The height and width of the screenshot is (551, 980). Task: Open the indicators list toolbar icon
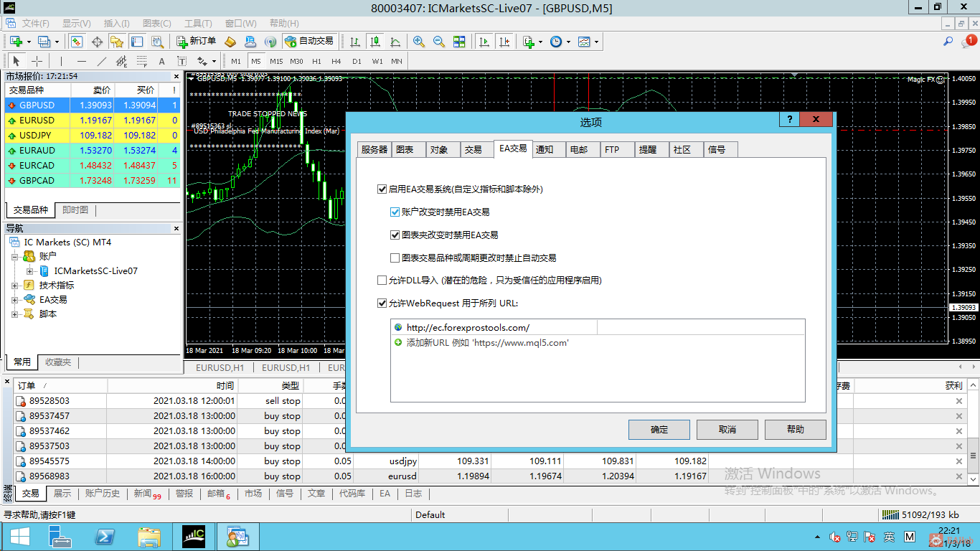click(529, 42)
